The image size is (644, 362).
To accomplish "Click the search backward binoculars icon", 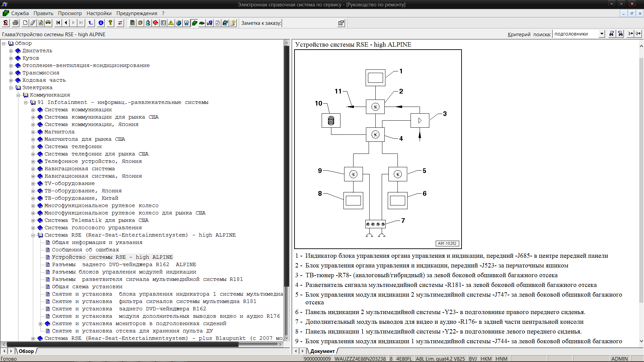I will pyautogui.click(x=621, y=34).
